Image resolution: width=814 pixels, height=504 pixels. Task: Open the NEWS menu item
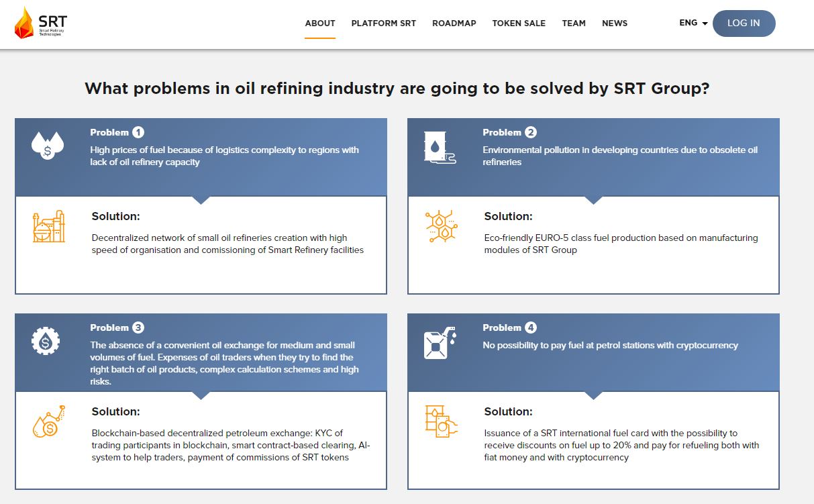615,23
